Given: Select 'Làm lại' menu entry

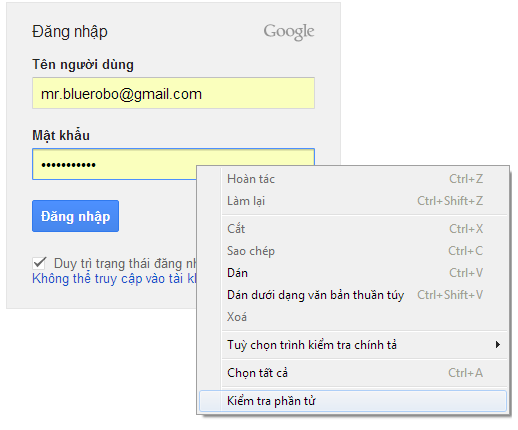Looking at the screenshot, I should coord(353,201).
